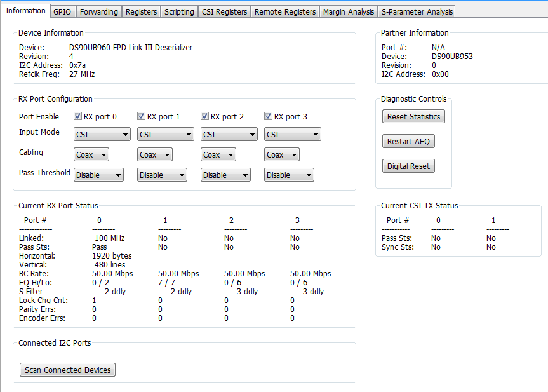Open Input Mode dropdown for RX port 0
The image size is (548, 392).
[102, 134]
